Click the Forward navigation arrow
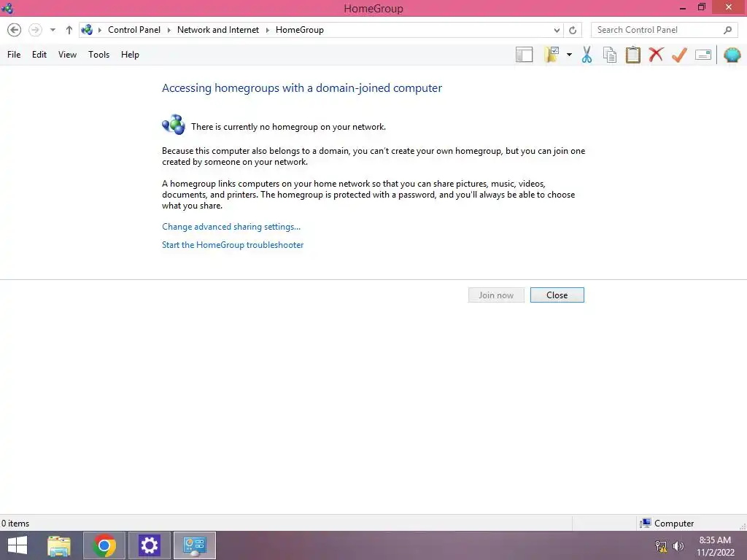Screen dimensions: 747x560 (35, 30)
